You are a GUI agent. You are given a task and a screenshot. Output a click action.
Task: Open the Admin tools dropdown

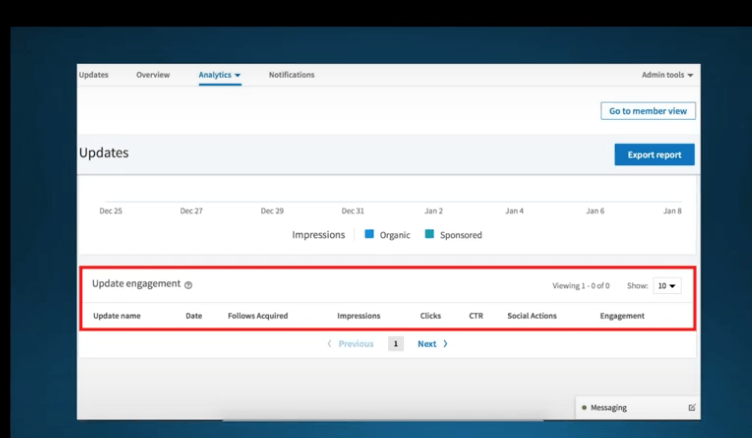click(x=667, y=76)
